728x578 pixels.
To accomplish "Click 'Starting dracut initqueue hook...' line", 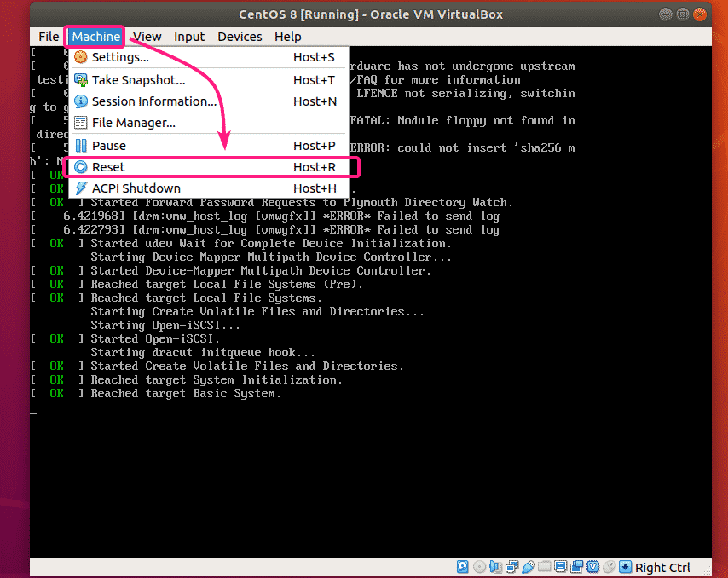I will click(x=203, y=352).
